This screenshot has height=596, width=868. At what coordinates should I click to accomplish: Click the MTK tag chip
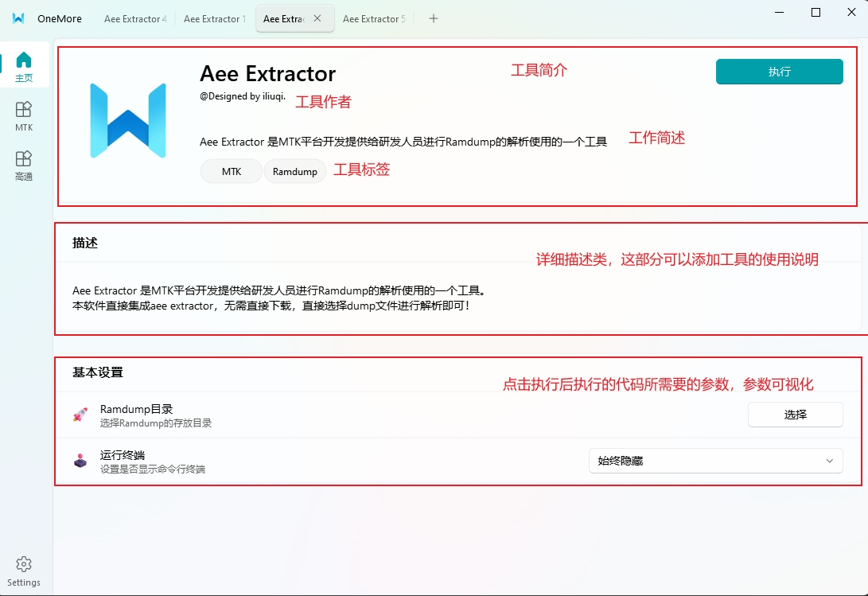(x=232, y=171)
